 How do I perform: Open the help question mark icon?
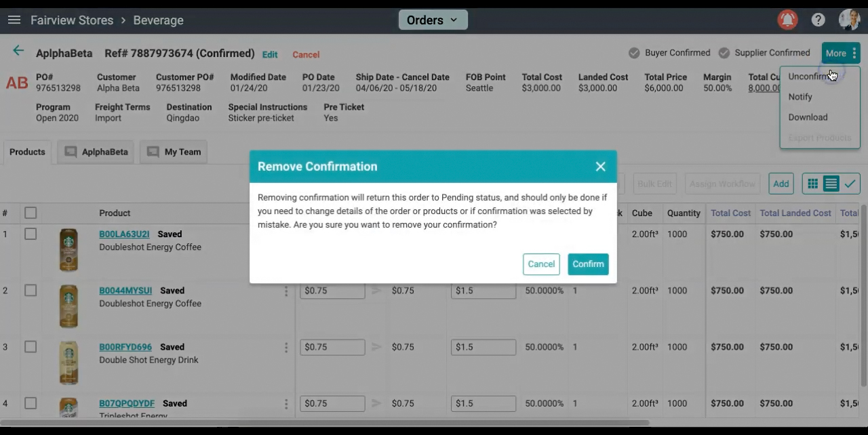point(818,20)
